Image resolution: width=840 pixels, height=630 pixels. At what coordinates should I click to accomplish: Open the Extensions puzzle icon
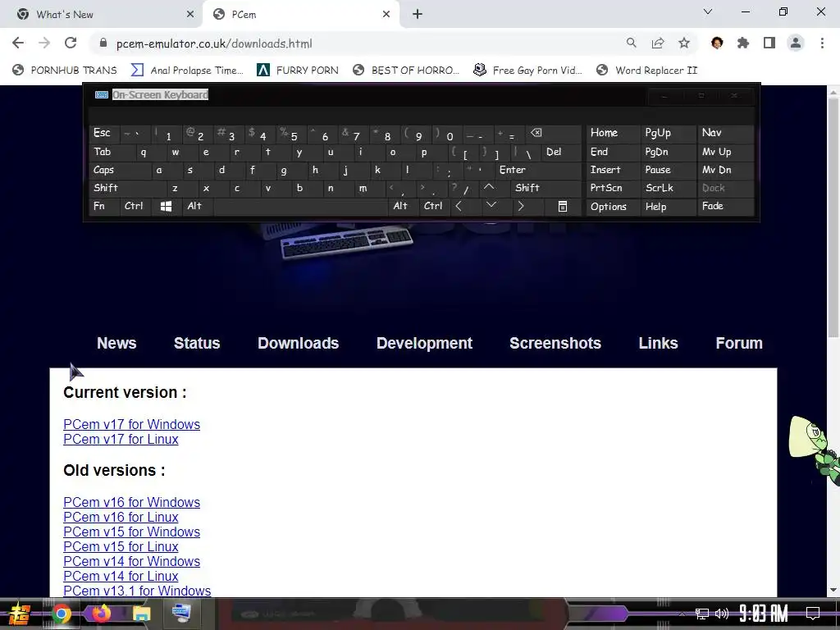click(743, 43)
